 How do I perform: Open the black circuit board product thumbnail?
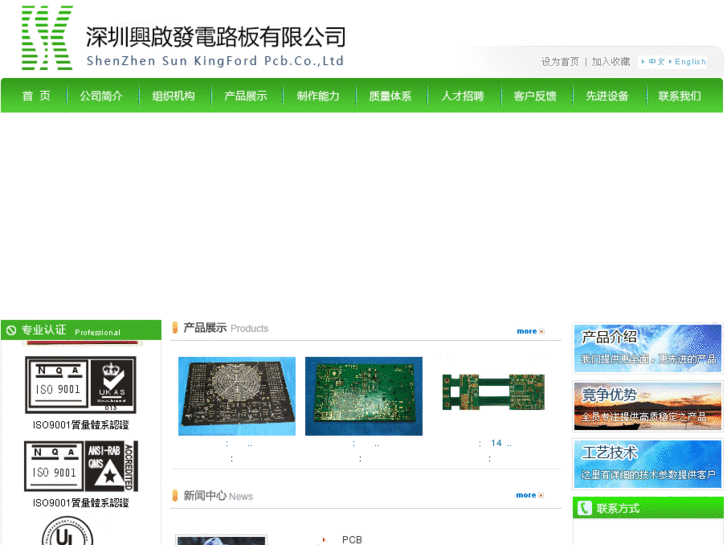(237, 396)
